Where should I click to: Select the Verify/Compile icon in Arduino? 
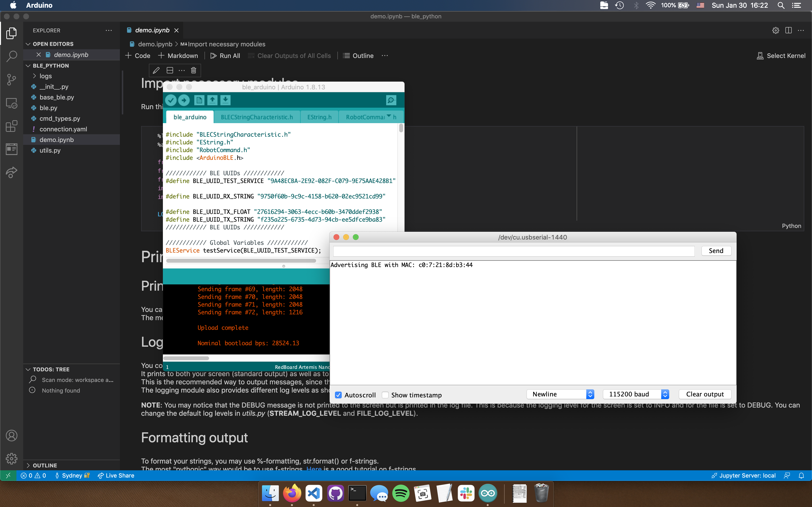click(x=171, y=100)
